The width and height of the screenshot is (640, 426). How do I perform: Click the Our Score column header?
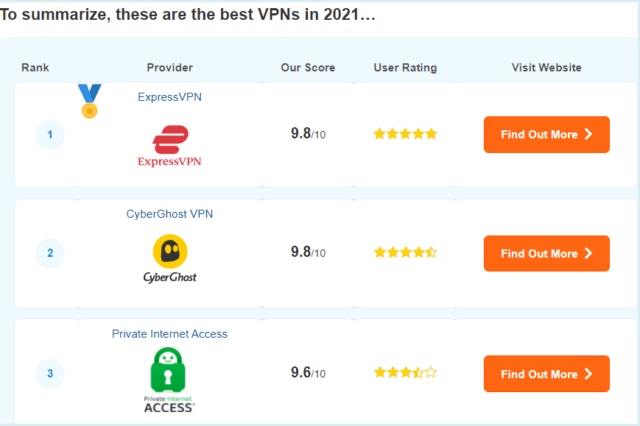click(x=308, y=68)
